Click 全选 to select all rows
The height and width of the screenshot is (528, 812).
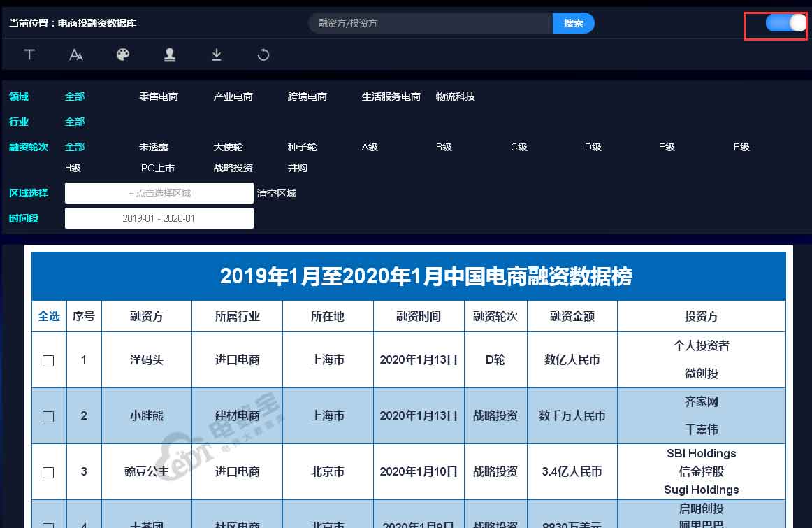[49, 316]
